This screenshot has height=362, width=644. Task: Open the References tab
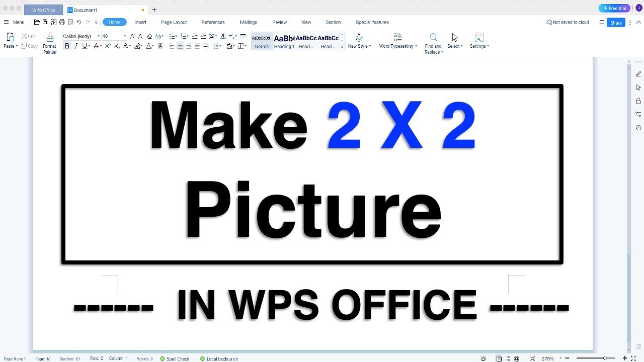[x=213, y=22]
